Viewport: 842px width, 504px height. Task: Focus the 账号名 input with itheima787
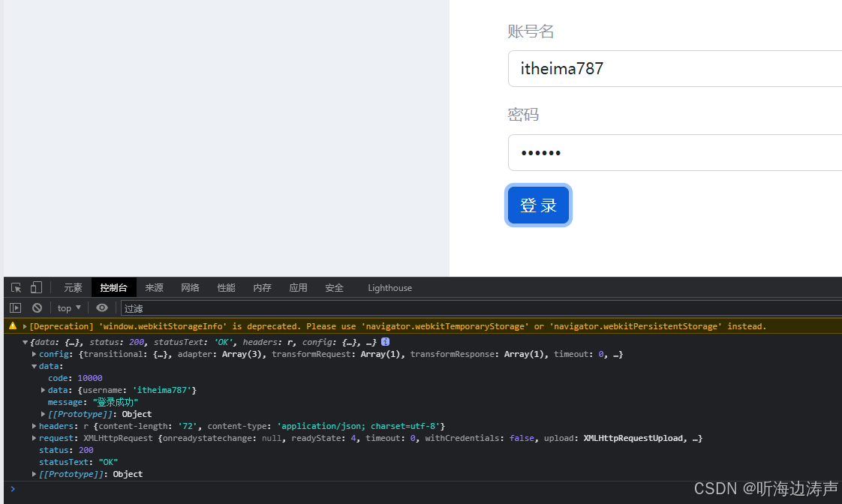point(675,69)
